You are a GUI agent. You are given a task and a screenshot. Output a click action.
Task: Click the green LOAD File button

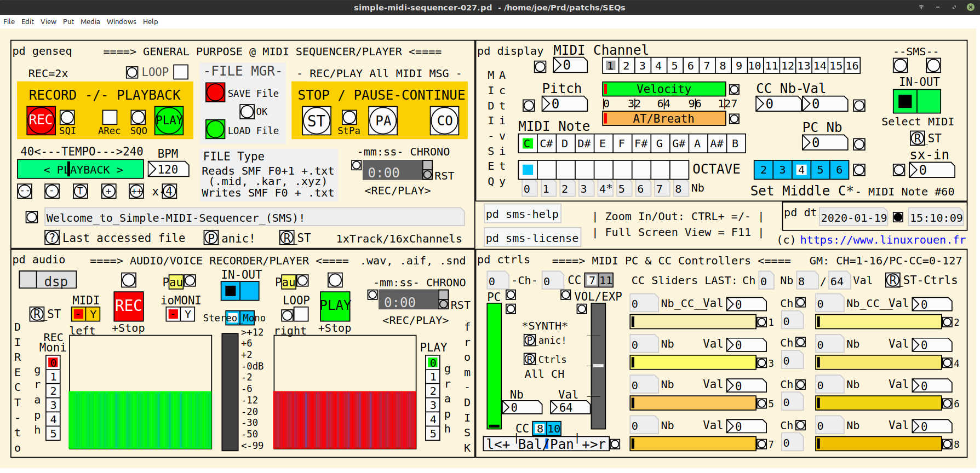[x=215, y=129]
